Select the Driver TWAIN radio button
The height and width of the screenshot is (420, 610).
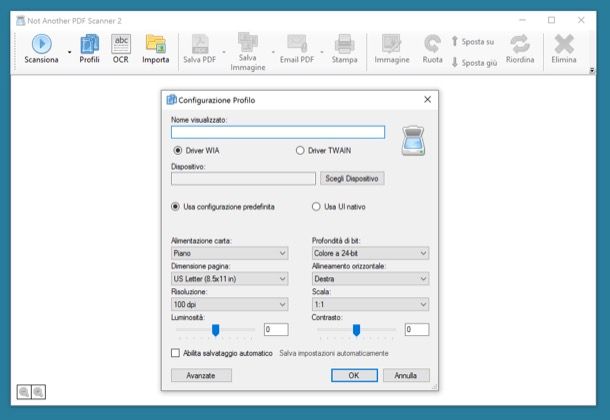pyautogui.click(x=300, y=150)
